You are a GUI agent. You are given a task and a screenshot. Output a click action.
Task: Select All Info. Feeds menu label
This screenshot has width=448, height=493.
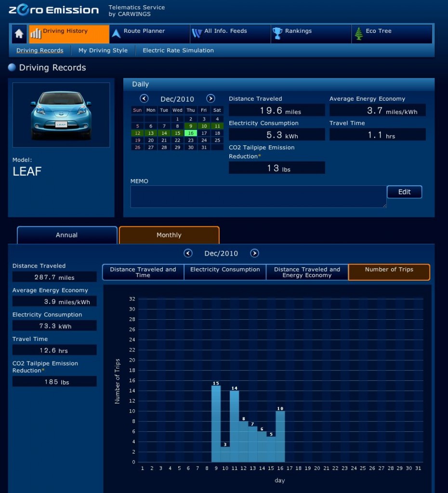(x=225, y=31)
